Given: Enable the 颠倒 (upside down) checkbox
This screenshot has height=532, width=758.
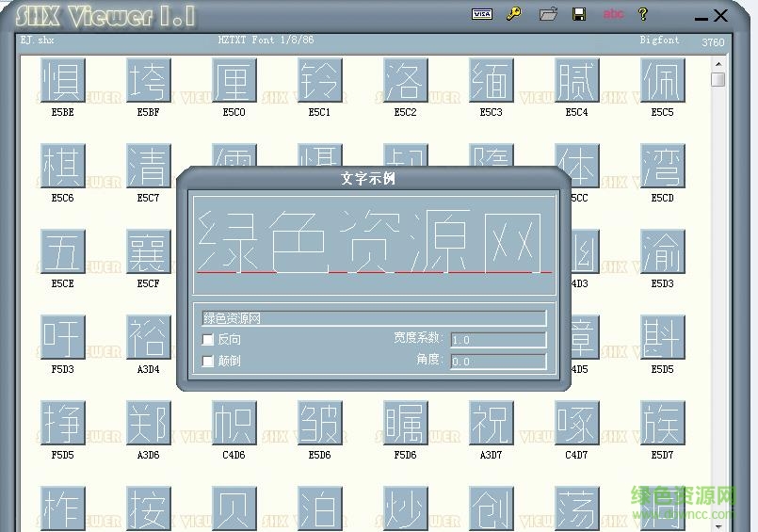Looking at the screenshot, I should 208,361.
